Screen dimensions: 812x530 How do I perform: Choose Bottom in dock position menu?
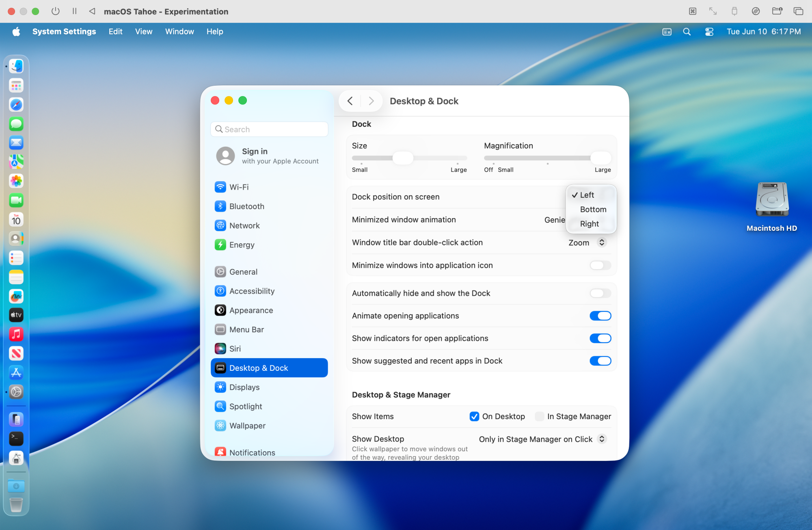tap(593, 210)
